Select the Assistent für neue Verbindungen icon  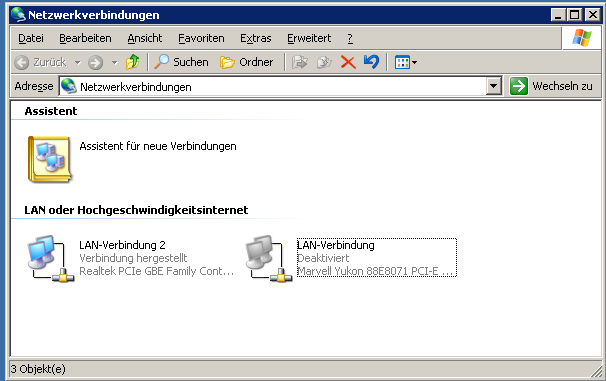pyautogui.click(x=49, y=159)
